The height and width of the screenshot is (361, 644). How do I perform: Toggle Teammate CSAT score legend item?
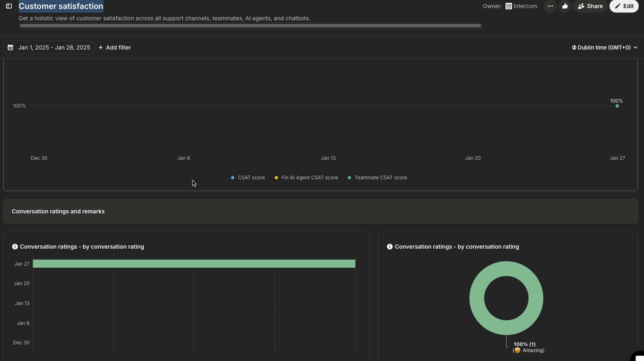pos(377,178)
